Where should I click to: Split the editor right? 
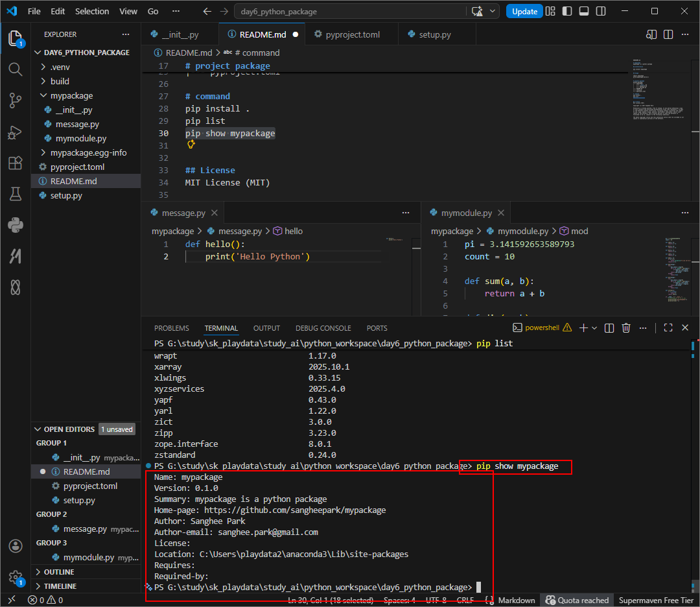tap(668, 34)
